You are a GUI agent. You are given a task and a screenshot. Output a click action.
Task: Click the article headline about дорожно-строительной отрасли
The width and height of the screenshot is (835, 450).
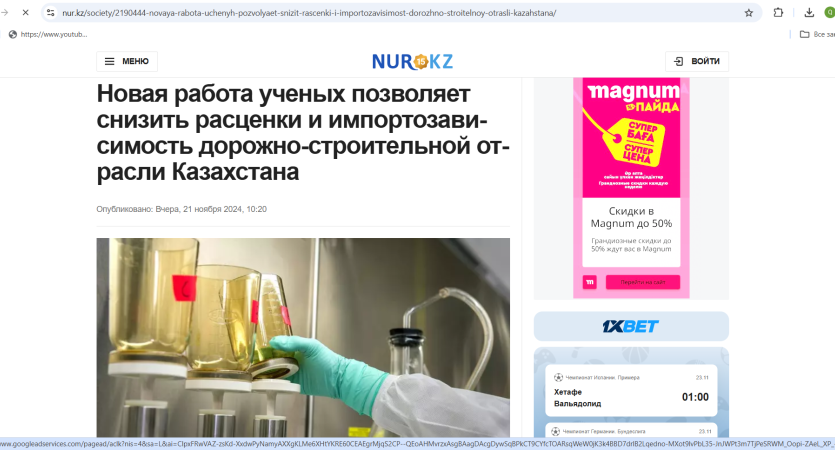[302, 133]
